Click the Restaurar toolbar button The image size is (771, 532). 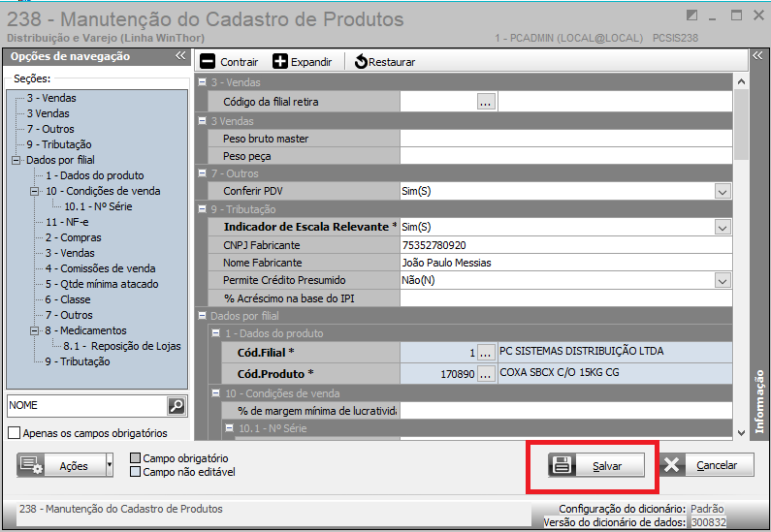384,62
